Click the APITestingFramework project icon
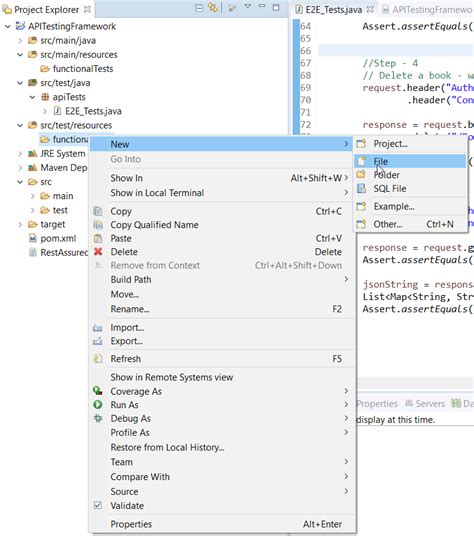The height and width of the screenshot is (536, 474). 21,26
